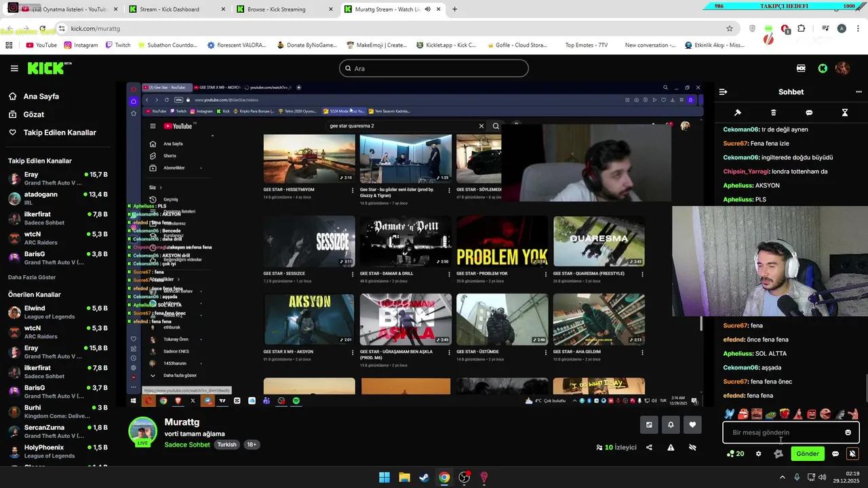Open HolyPhoenix recommended channel
Screen dimensions: 868x488
[x=58, y=451]
